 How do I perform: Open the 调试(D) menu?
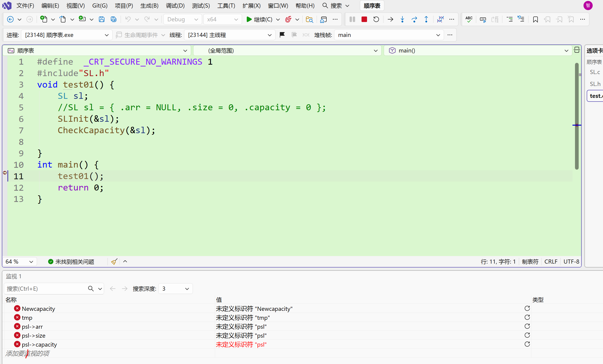point(175,6)
